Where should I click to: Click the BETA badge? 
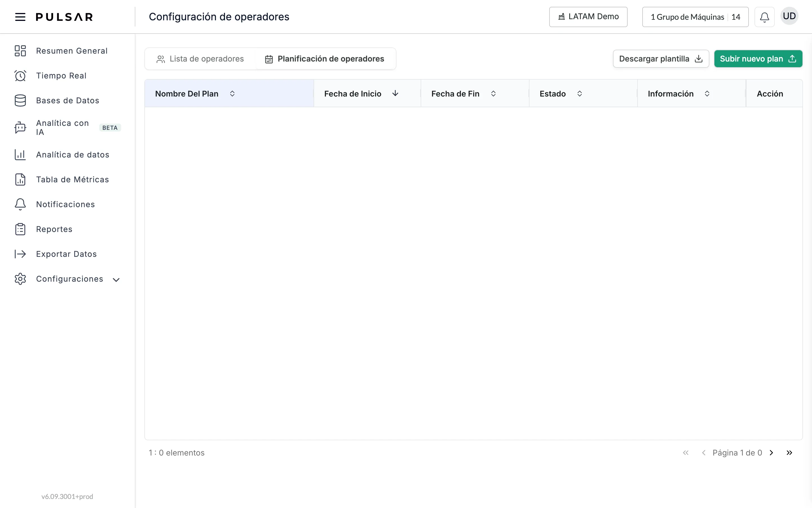[110, 128]
